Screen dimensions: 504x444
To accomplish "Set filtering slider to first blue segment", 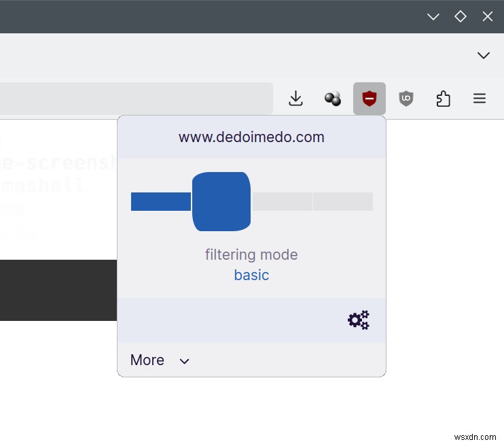I will (x=161, y=202).
